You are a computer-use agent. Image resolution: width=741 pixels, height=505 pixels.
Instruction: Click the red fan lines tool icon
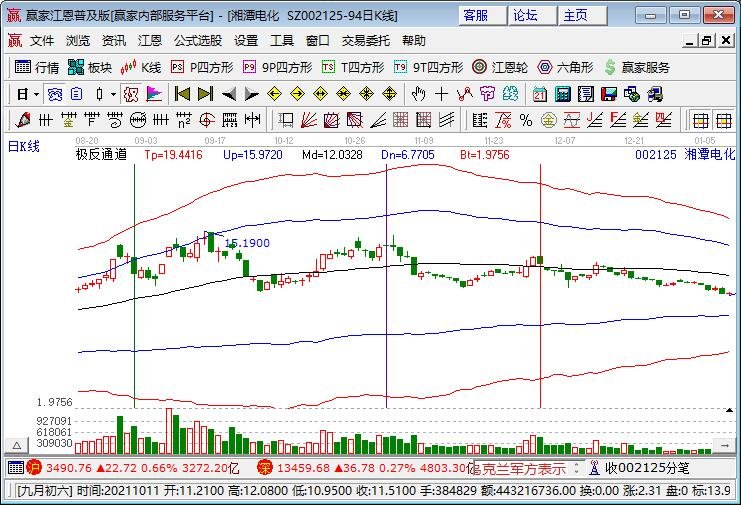309,120
